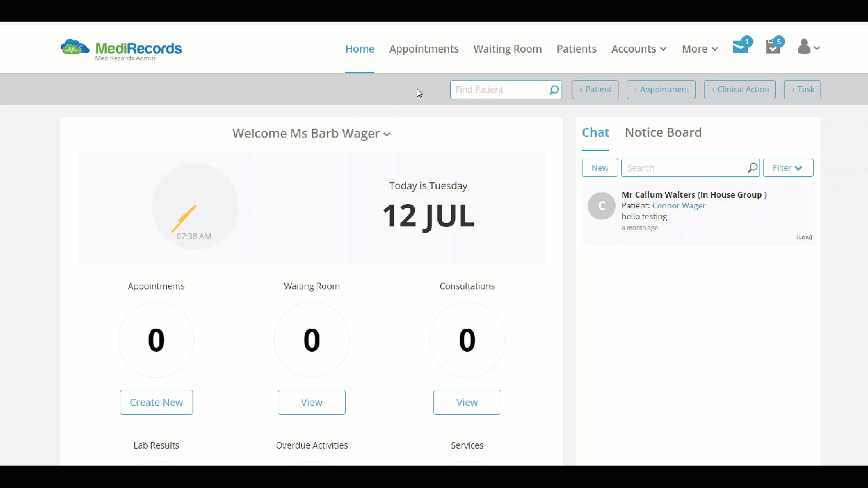Open the Waiting Room page

(x=507, y=49)
